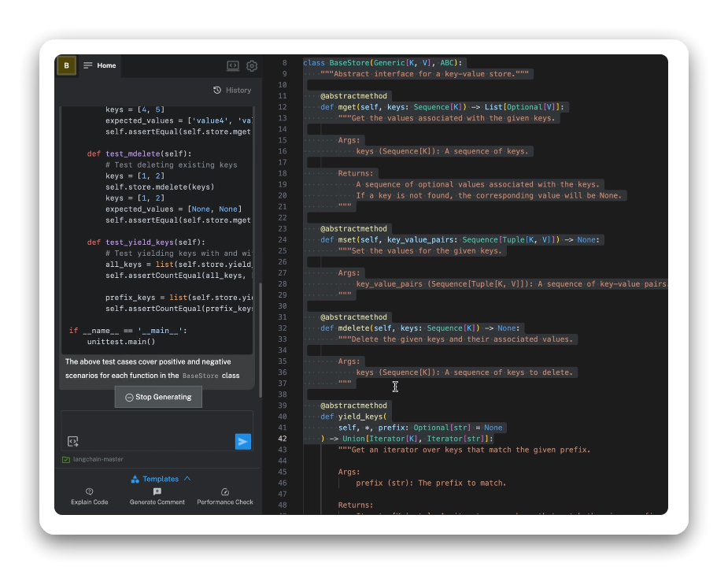Viewport: 728px width, 574px height.
Task: Collapse the Templates section chevron
Action: tap(187, 479)
